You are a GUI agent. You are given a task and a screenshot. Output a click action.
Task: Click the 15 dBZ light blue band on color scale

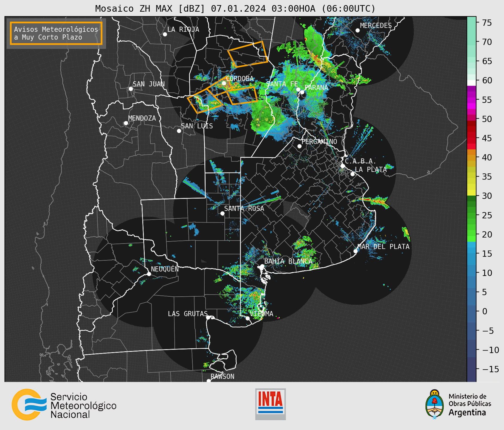point(471,254)
